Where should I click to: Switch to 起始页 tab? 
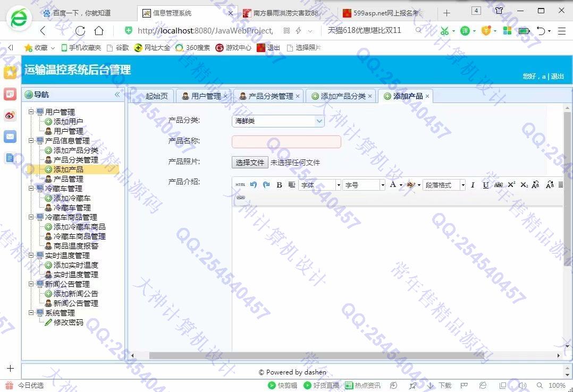pyautogui.click(x=156, y=96)
